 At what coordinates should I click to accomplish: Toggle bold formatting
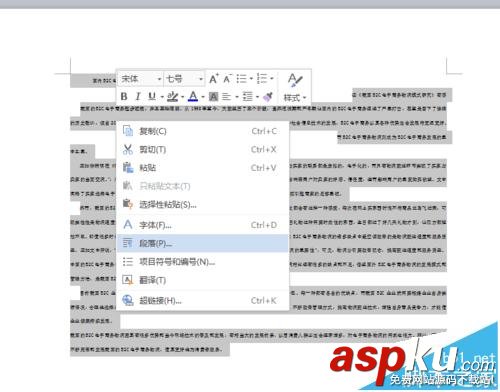(124, 97)
